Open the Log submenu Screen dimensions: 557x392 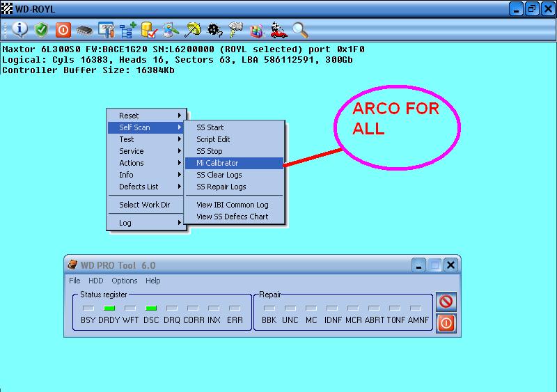point(147,223)
